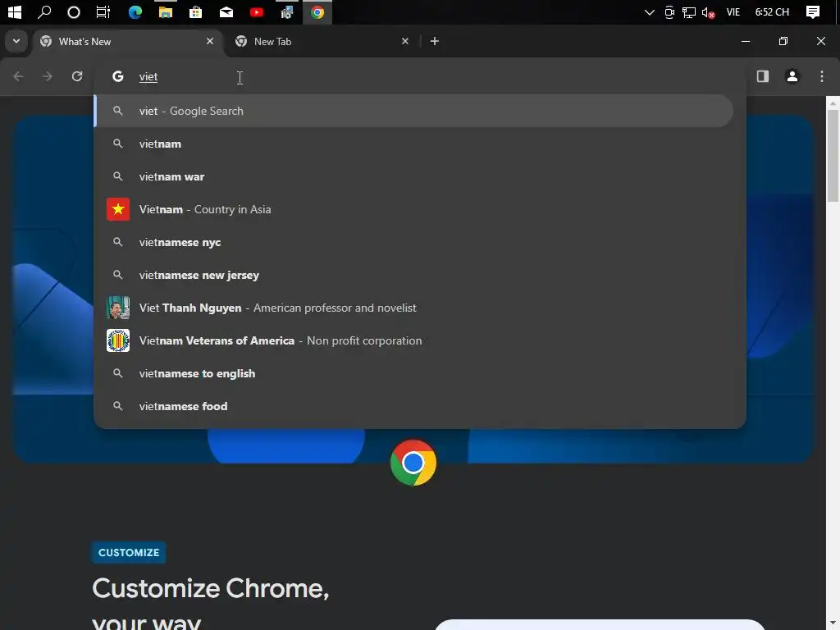Click the CUSTOMIZE label badge
This screenshot has width=840, height=630.
(129, 552)
